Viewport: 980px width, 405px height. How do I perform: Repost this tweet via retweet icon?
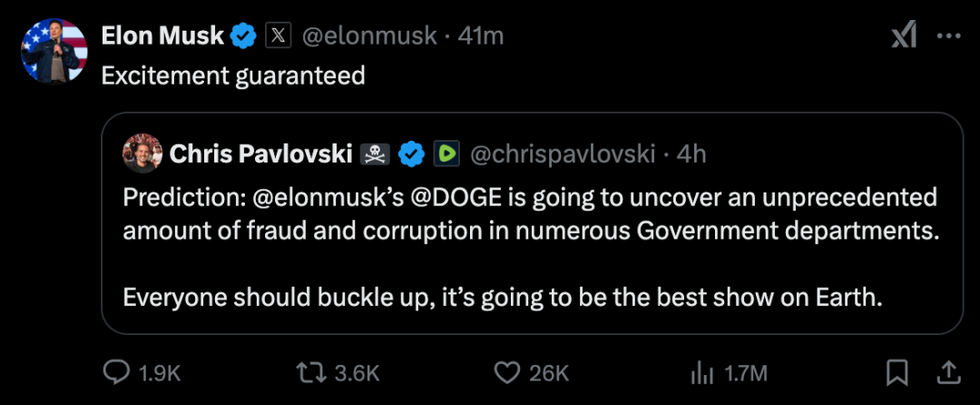coord(312,372)
